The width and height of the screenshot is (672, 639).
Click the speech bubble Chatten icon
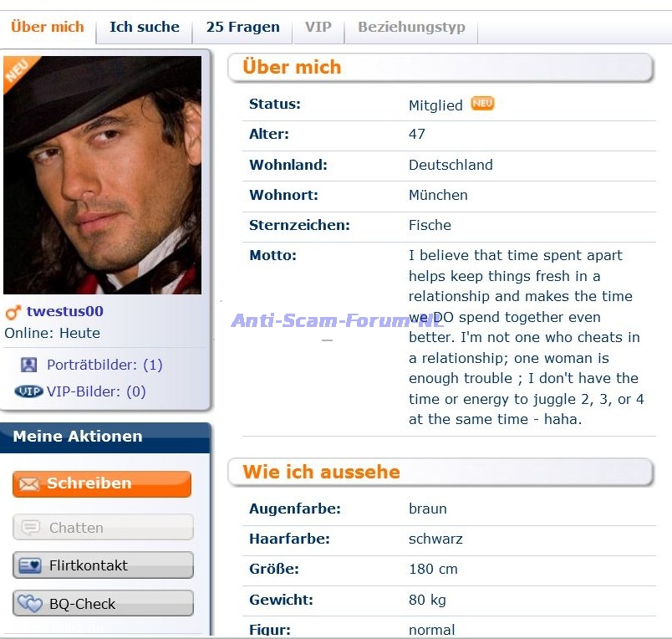click(x=31, y=528)
